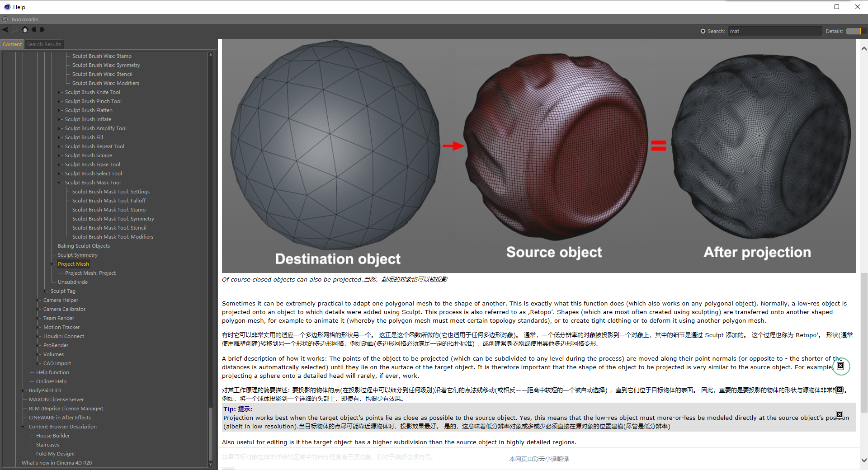Open 'CINEWARE in After Effects' topic
Image resolution: width=868 pixels, height=470 pixels.
click(60, 418)
